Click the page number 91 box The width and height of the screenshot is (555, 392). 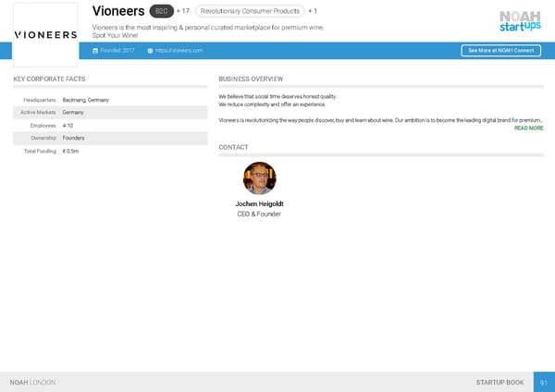coord(544,382)
